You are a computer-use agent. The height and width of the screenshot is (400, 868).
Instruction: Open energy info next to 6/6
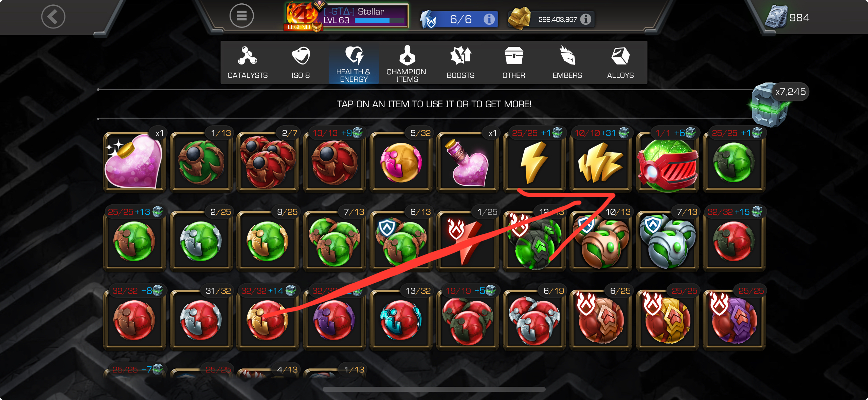(489, 19)
